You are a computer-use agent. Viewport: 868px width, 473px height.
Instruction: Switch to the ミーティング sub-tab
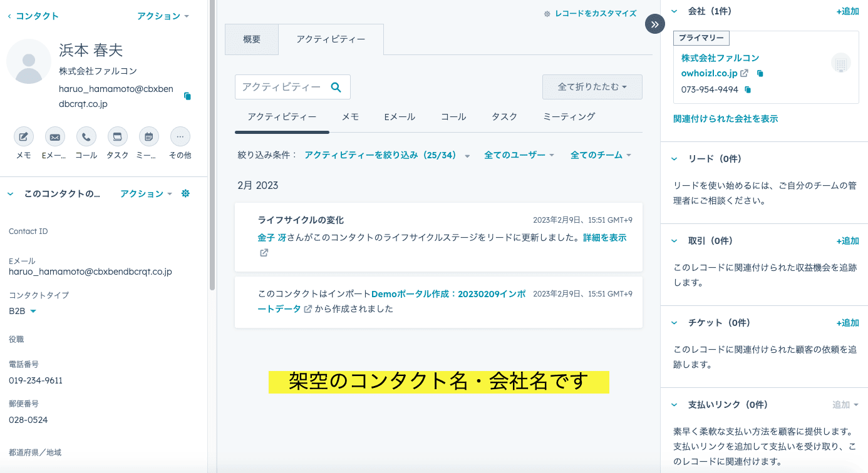coord(569,117)
